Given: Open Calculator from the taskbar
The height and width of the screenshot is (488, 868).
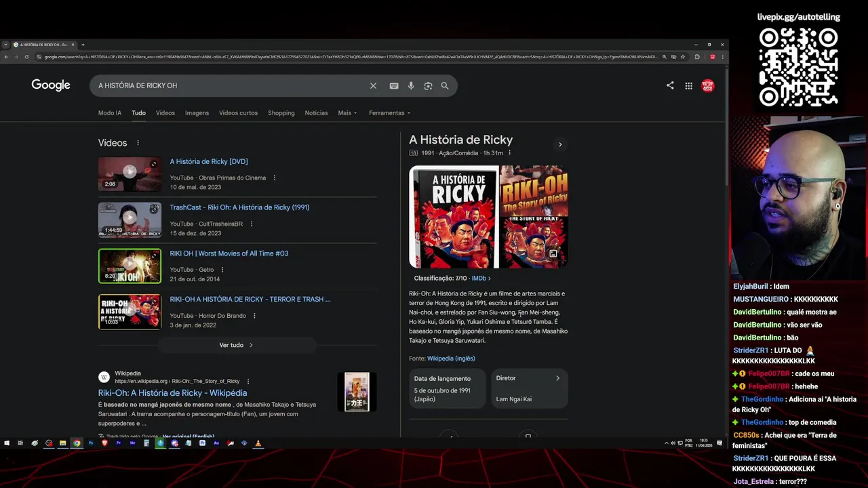Looking at the screenshot, I should click(x=146, y=443).
